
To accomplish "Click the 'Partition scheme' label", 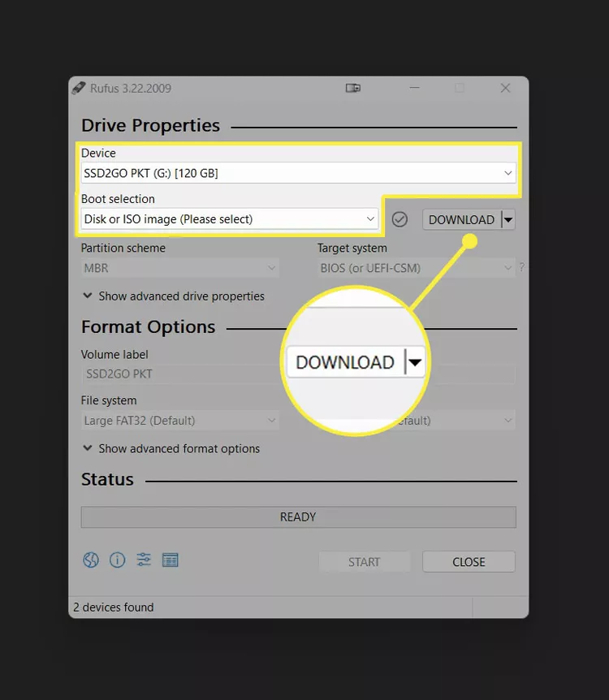I will [x=123, y=248].
